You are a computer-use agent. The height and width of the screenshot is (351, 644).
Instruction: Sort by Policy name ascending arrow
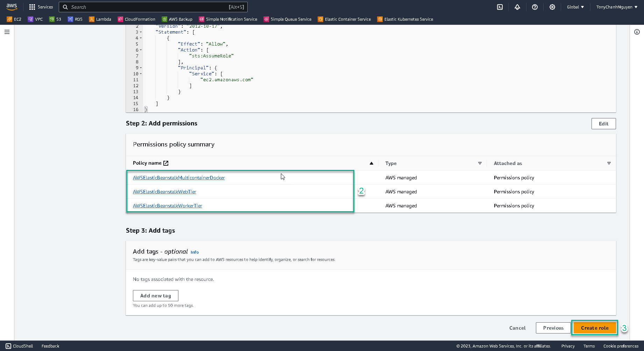[x=371, y=163]
